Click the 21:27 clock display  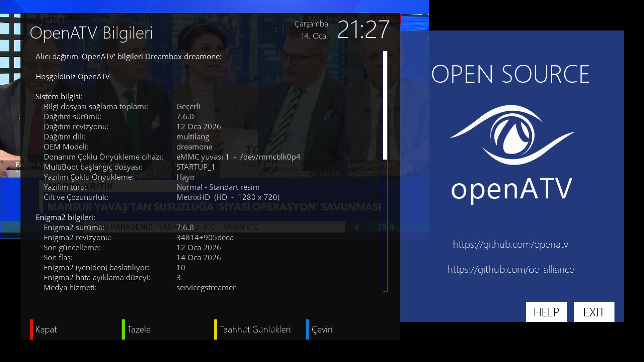tap(363, 30)
